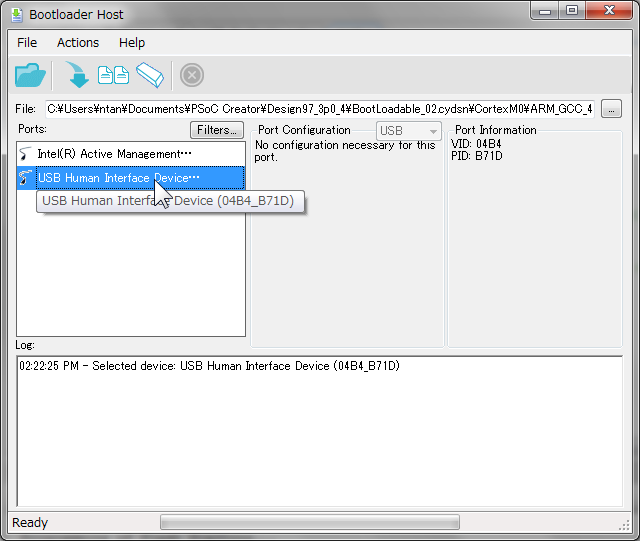Open the File menu

pos(27,42)
